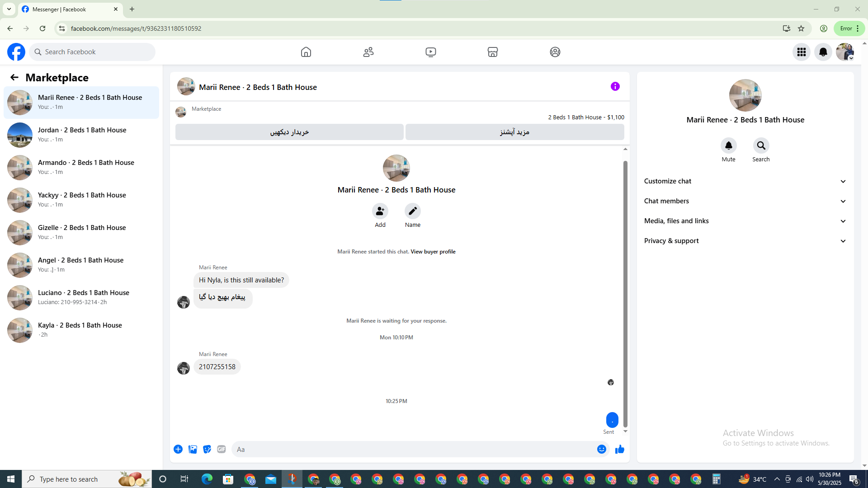
Task: Open the volume control in system tray
Action: 810,479
